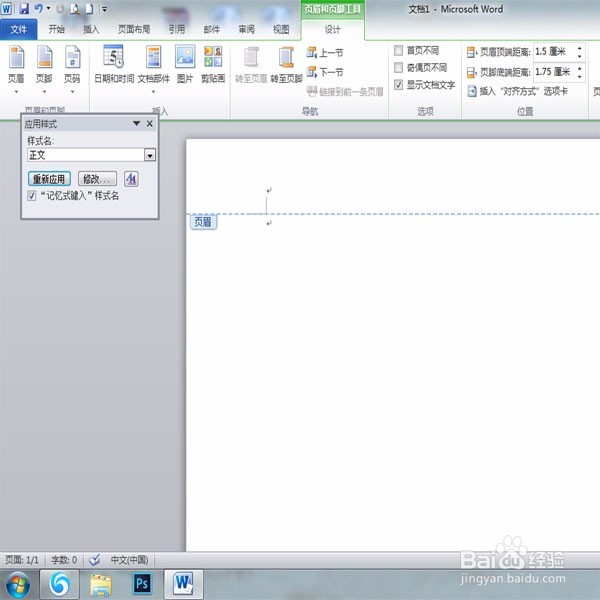Click the Redo icon
The width and height of the screenshot is (600, 600).
point(60,8)
